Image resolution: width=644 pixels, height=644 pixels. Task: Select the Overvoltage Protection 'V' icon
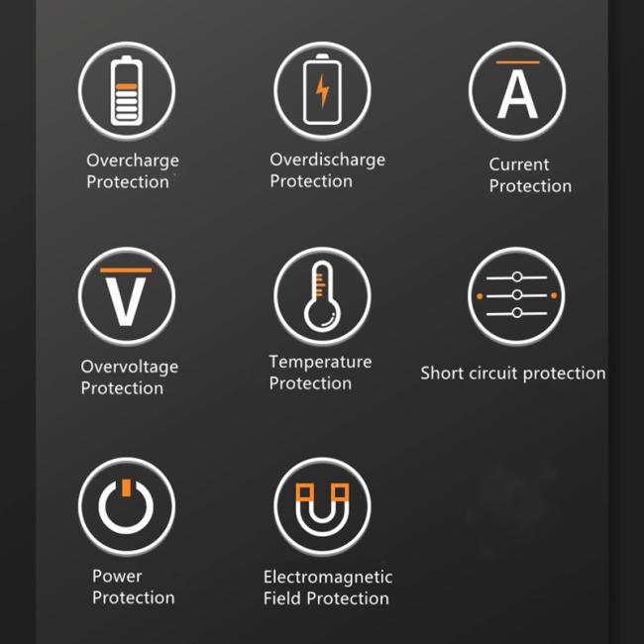[x=127, y=295]
